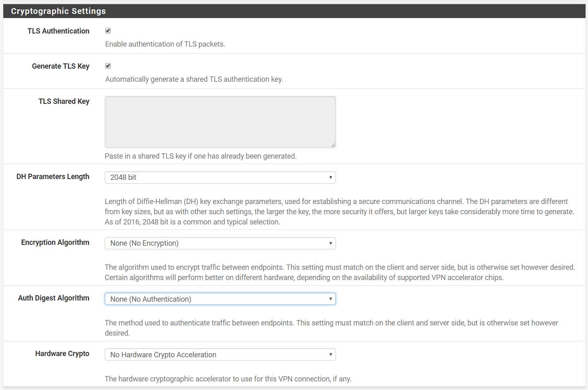Image resolution: width=588 pixels, height=390 pixels.
Task: Click the Diffie-Hellman parameters description text
Action: point(340,212)
